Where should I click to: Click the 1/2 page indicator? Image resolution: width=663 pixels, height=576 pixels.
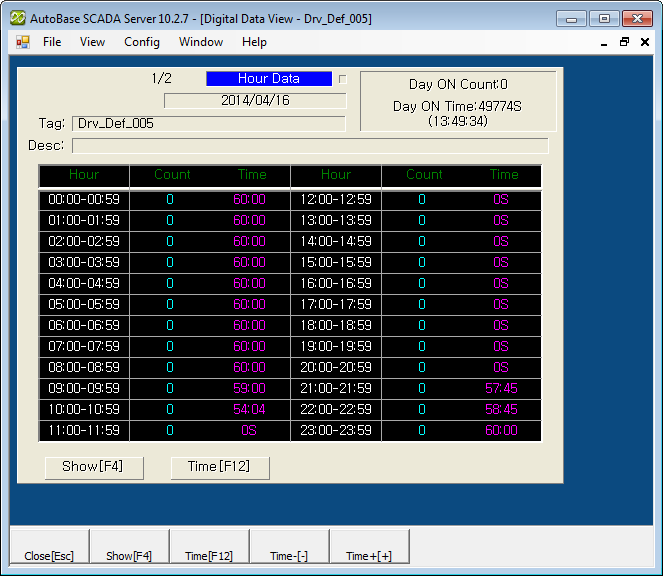point(162,78)
